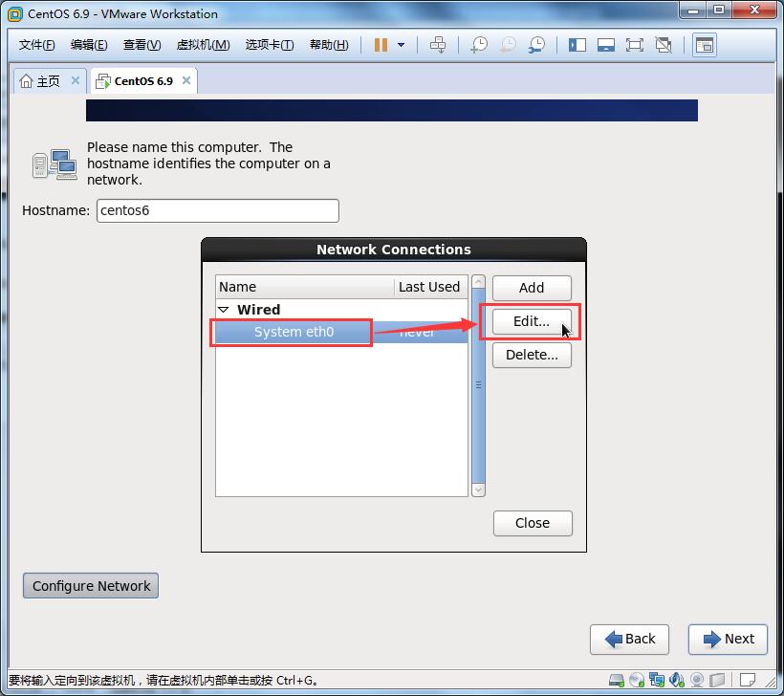Viewport: 784px width, 696px height.
Task: Close the CentOS 6.9 tab
Action: click(x=186, y=80)
